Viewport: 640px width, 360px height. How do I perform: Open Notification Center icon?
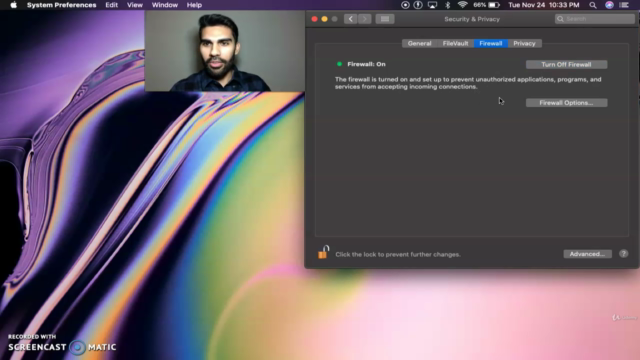point(624,5)
